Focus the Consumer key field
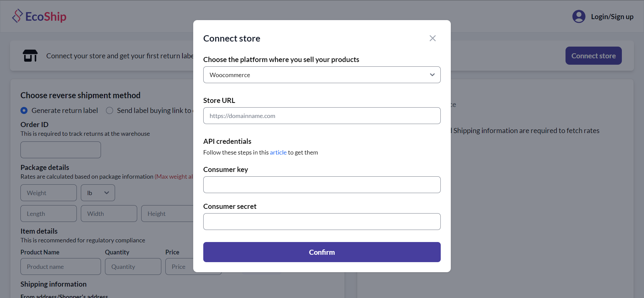The height and width of the screenshot is (298, 644). tap(322, 185)
